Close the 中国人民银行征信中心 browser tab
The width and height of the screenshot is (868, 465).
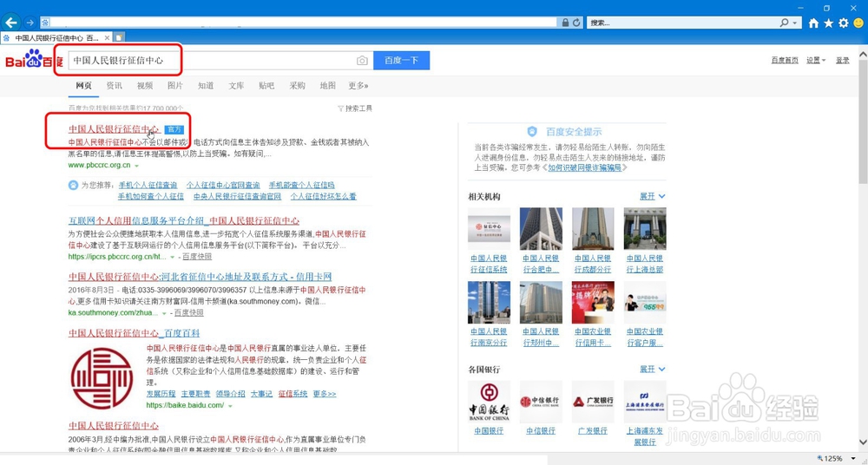[x=107, y=37]
